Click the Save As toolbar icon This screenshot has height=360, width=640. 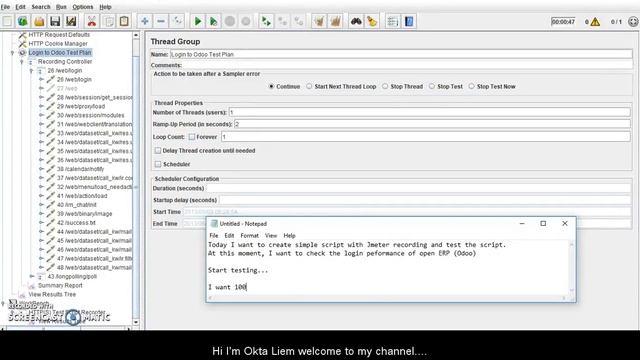coord(71,21)
